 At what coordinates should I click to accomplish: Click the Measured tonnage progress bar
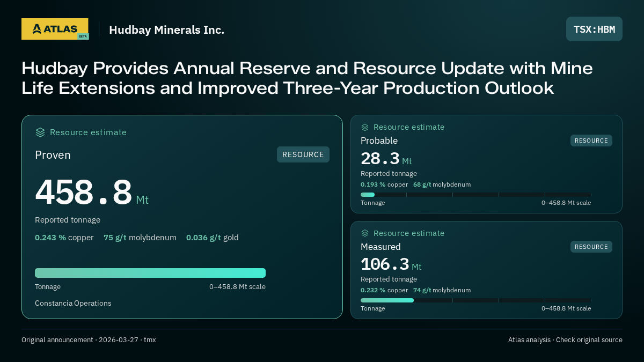click(476, 300)
